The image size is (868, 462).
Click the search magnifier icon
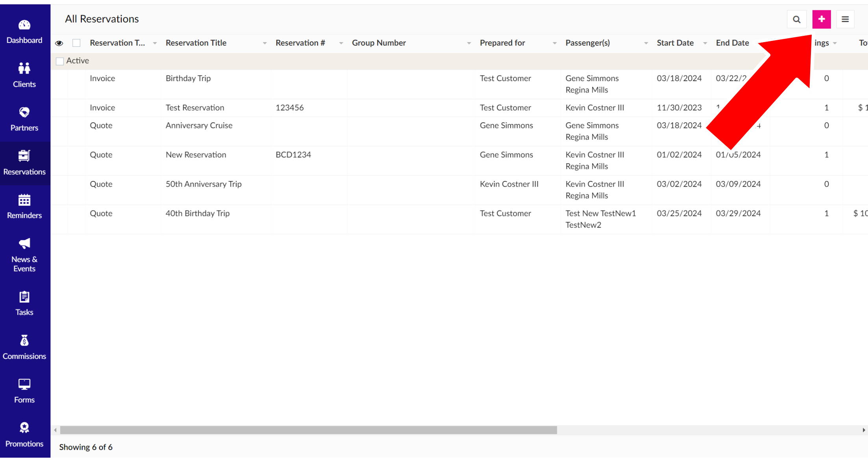[796, 19]
